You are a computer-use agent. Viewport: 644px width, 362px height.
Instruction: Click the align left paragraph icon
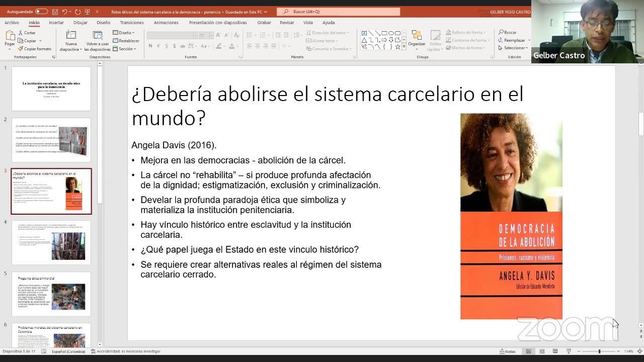[249, 46]
